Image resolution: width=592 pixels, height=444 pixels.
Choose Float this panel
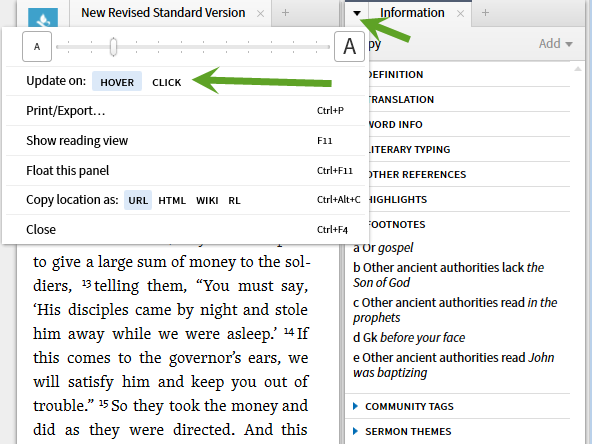coord(185,171)
